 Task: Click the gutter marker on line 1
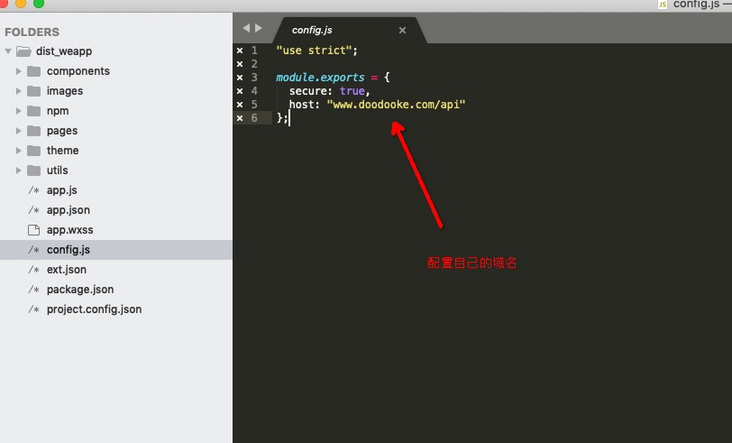[x=239, y=50]
